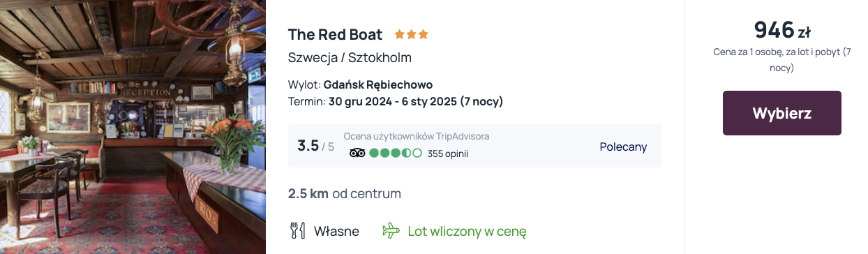
Task: Click the TripAdvisor owl logo icon
Action: pos(357,154)
